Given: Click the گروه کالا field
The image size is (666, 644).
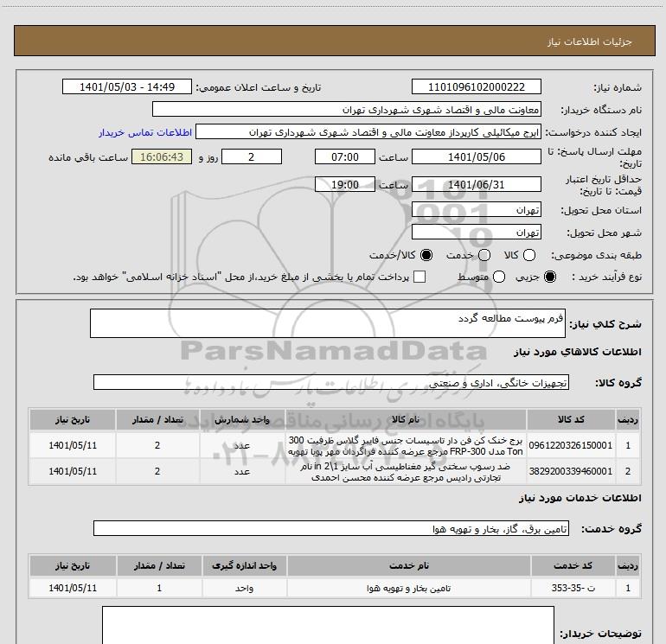Looking at the screenshot, I should tap(331, 382).
